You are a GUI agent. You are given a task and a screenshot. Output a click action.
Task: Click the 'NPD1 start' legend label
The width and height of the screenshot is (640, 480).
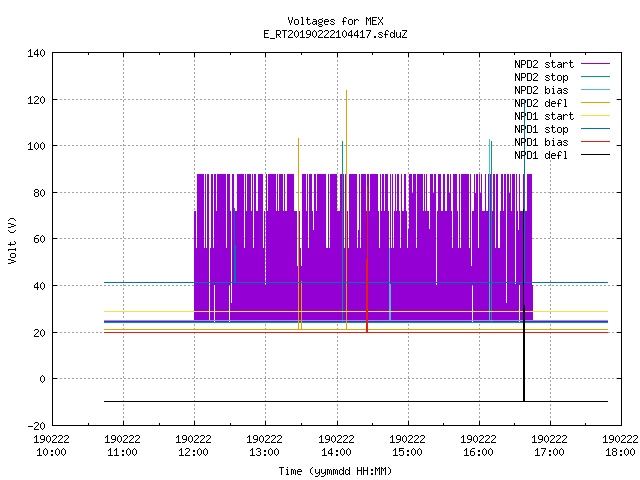(544, 116)
